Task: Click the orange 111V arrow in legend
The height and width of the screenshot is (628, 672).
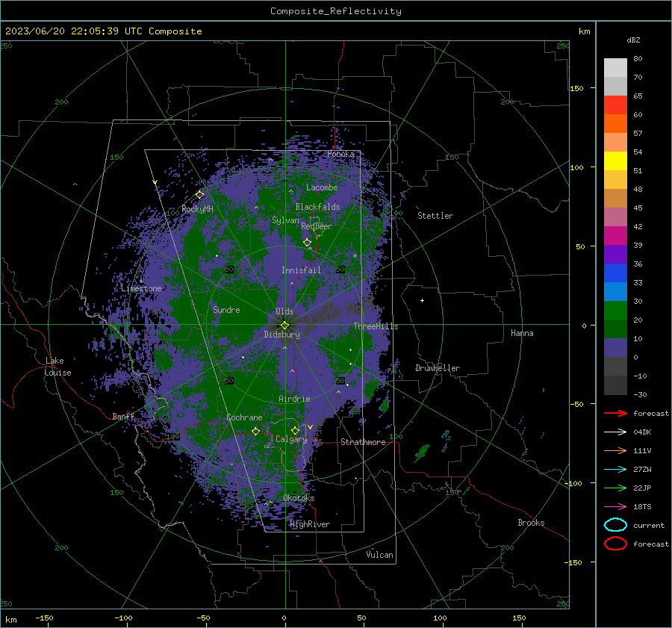Action: (x=615, y=450)
